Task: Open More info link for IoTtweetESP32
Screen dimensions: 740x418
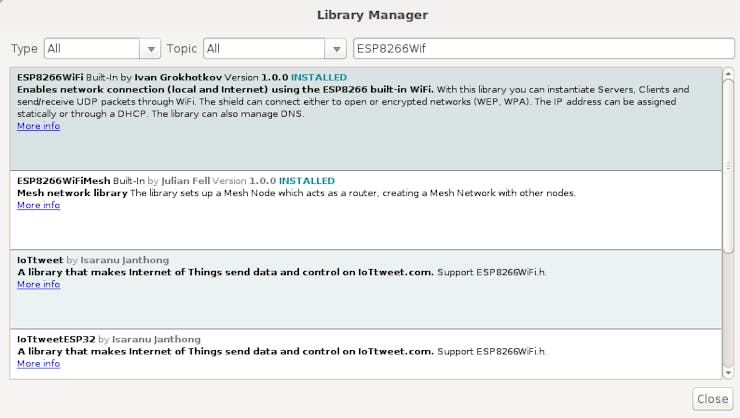Action: 39,364
